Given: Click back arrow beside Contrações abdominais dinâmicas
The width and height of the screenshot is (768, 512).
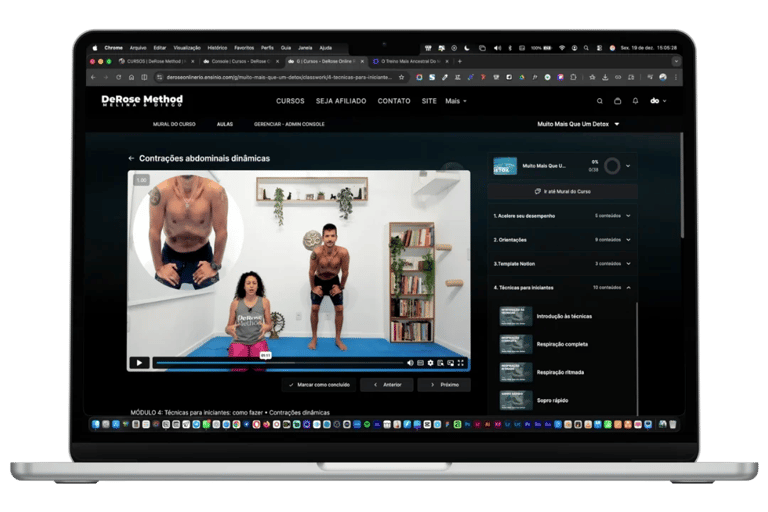Looking at the screenshot, I should [x=131, y=158].
